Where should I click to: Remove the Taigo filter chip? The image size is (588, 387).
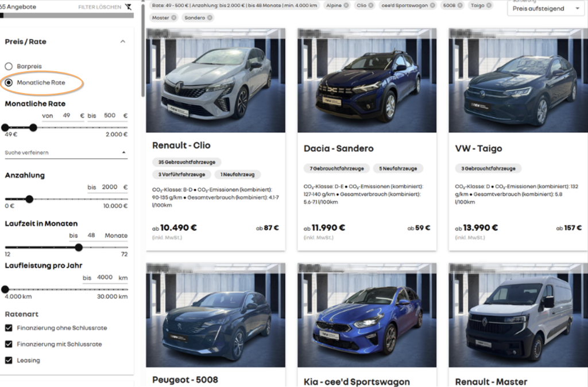[489, 5]
